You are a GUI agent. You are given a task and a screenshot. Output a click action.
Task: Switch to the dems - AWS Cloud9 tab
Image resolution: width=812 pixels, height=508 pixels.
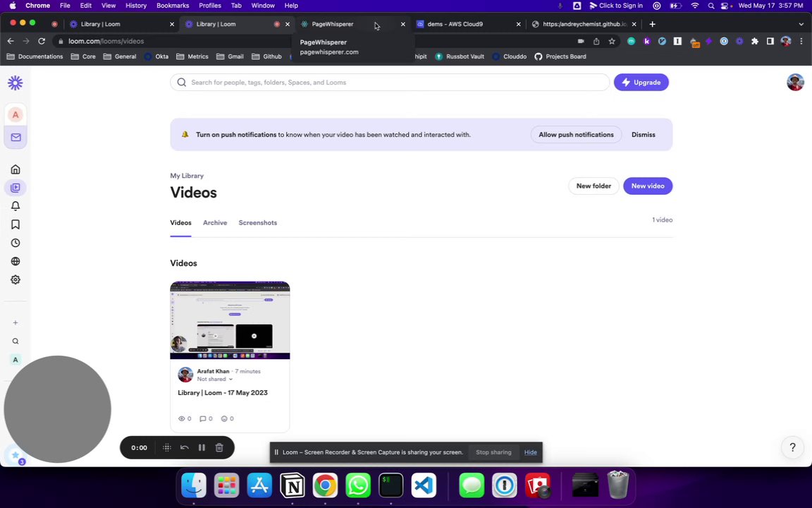click(x=469, y=24)
